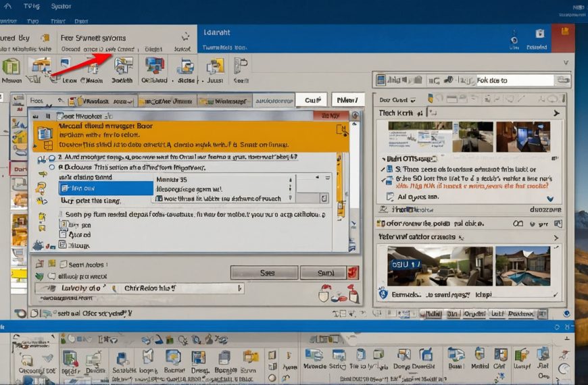The height and width of the screenshot is (385, 588).
Task: Open the Dotldth ribbon tool icon
Action: pyautogui.click(x=124, y=66)
